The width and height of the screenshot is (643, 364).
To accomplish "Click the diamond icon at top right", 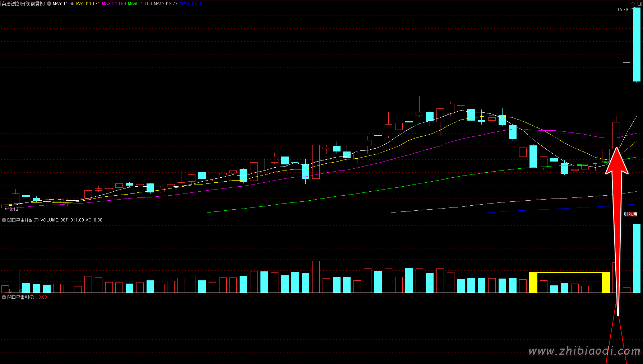I will [x=633, y=4].
